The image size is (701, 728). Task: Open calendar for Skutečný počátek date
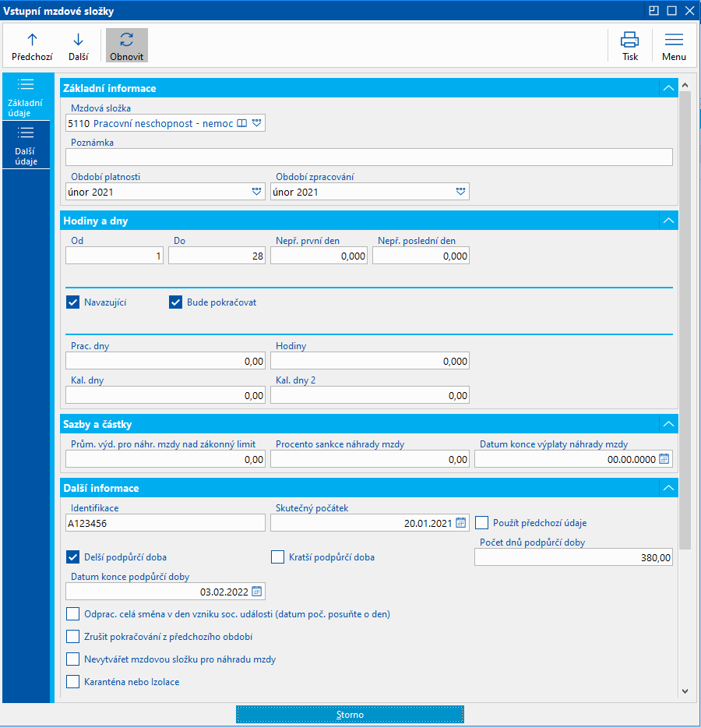pos(460,523)
